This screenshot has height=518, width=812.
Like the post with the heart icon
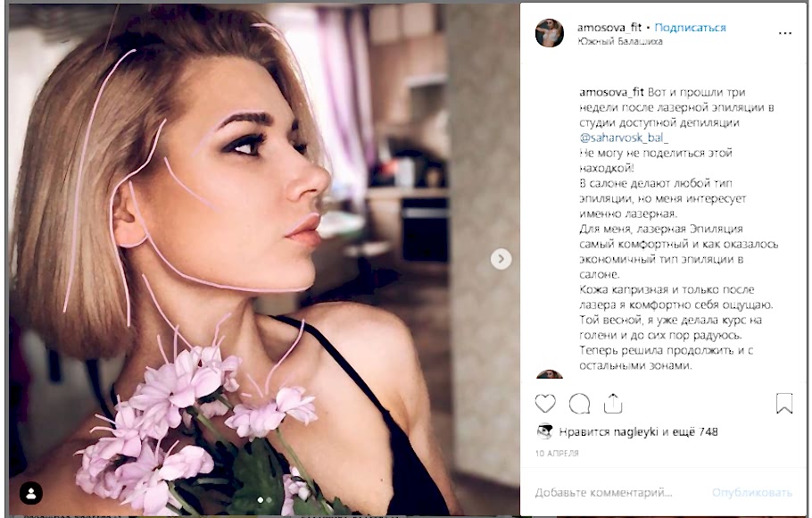[x=545, y=403]
